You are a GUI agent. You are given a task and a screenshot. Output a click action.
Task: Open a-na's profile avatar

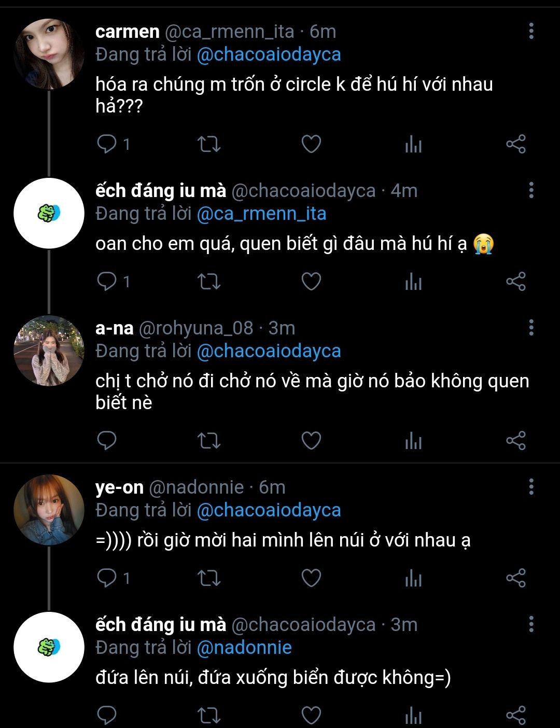click(x=49, y=351)
